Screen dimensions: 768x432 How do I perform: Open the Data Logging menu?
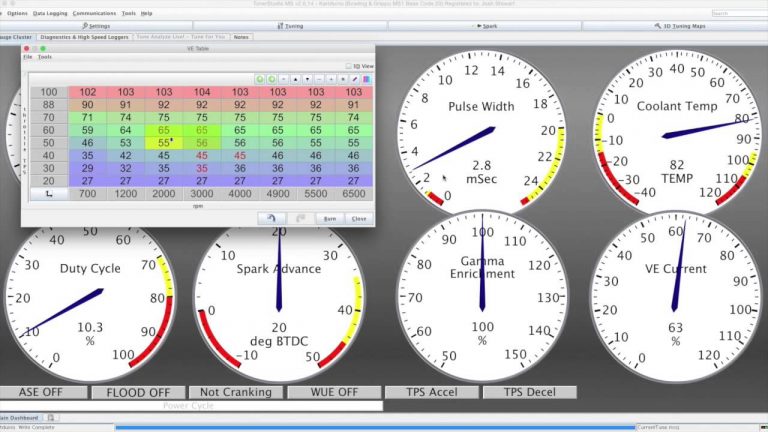49,13
